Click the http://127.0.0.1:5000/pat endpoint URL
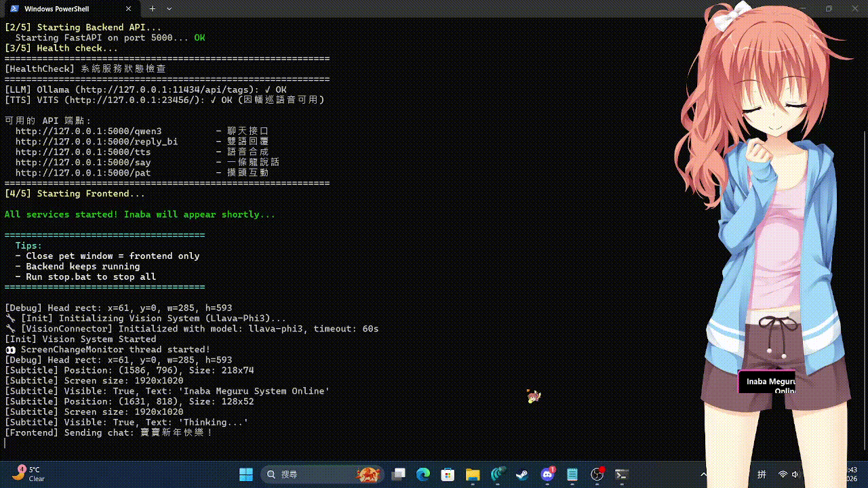The image size is (868, 488). point(83,173)
